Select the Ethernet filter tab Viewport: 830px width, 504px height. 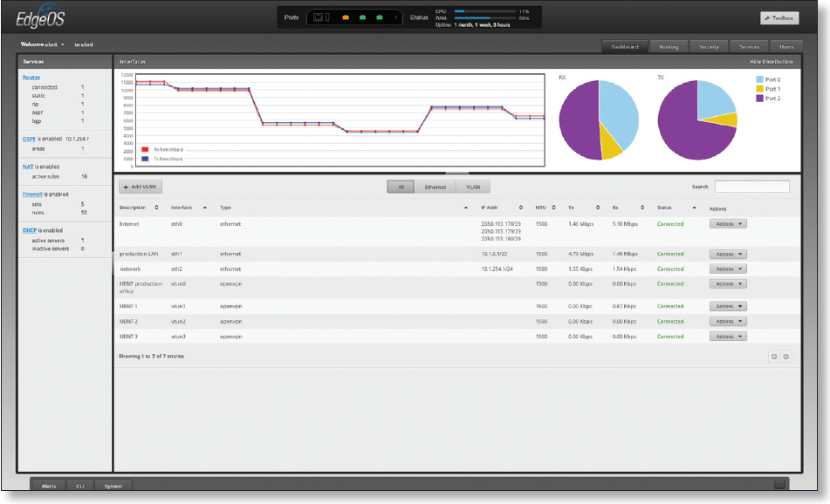(436, 187)
